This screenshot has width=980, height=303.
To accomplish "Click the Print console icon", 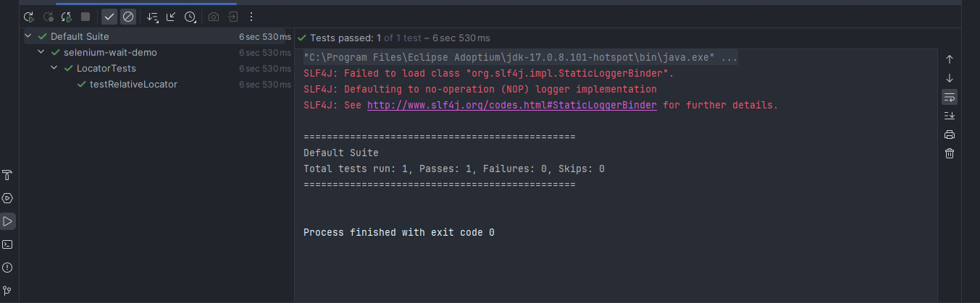I will click(x=950, y=135).
